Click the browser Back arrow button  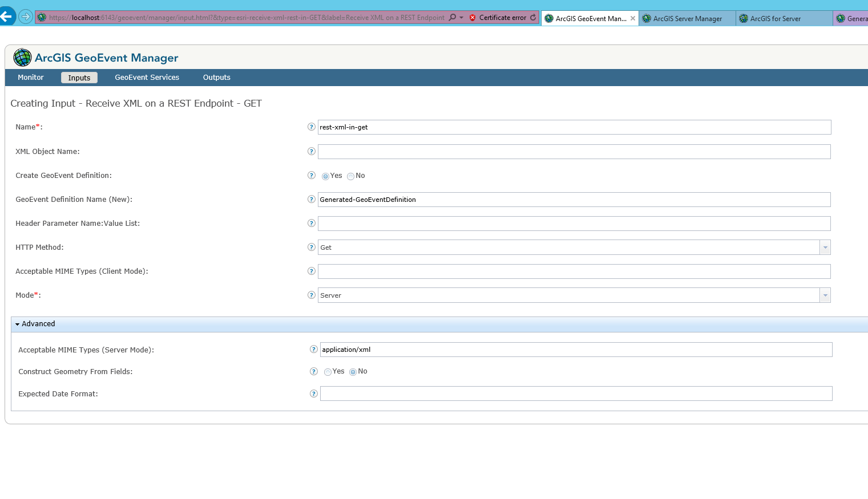(x=7, y=17)
